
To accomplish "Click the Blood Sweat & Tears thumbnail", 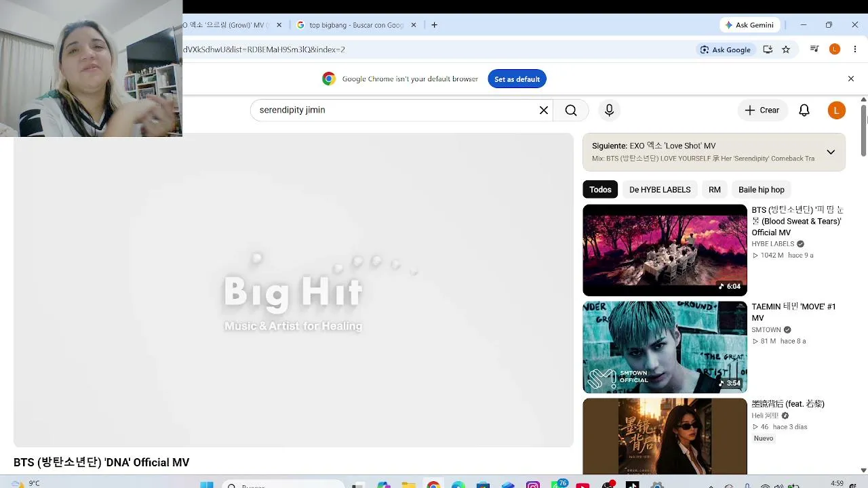I will coord(665,250).
